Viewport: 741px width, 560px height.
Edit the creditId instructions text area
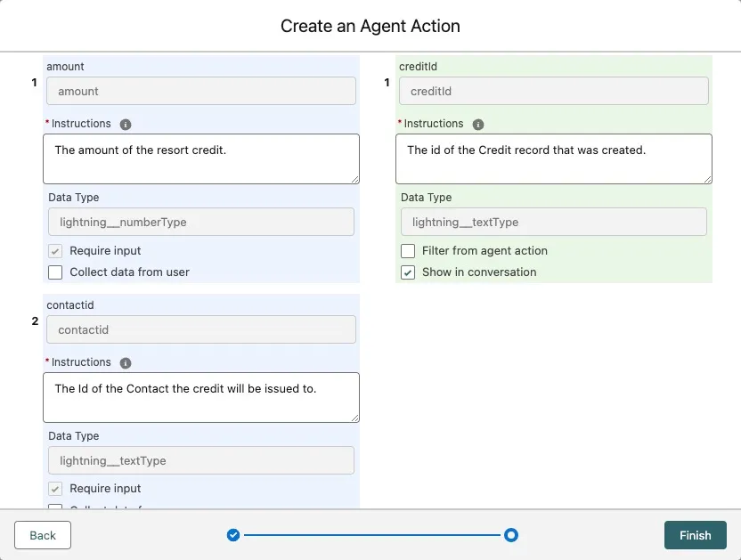(x=553, y=158)
